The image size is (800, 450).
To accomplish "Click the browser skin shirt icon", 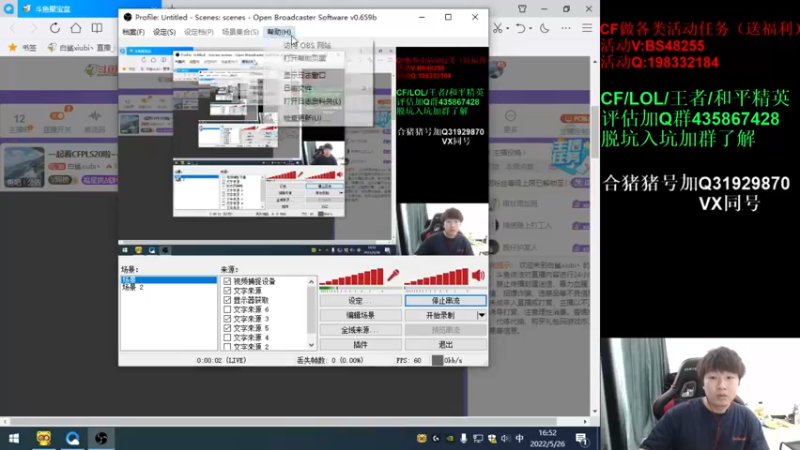I will pyautogui.click(x=522, y=9).
